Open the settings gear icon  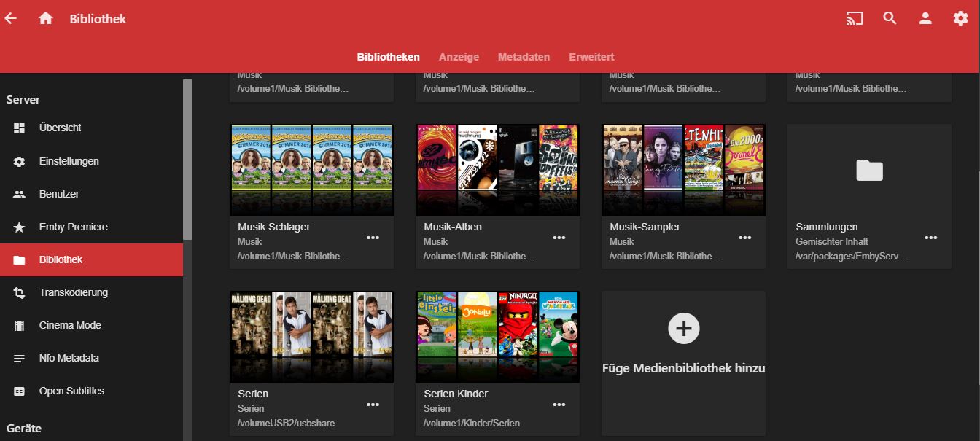[x=961, y=19]
